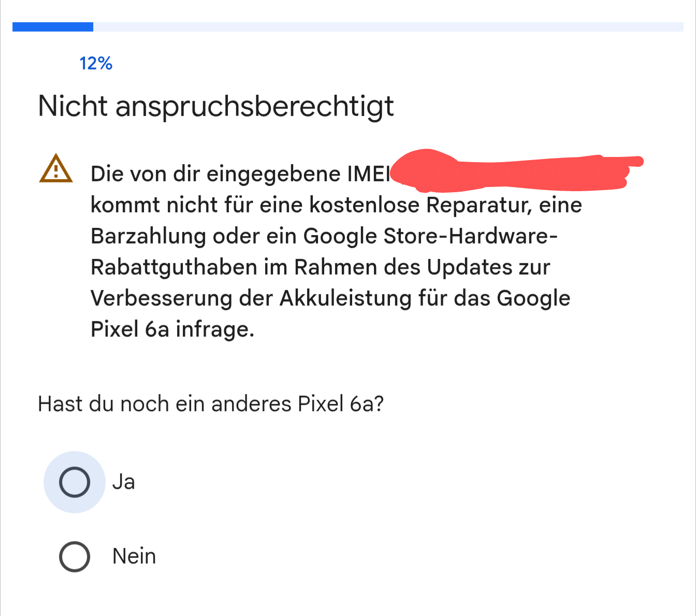Click the "Pixel 6a infrage." text

point(172,330)
